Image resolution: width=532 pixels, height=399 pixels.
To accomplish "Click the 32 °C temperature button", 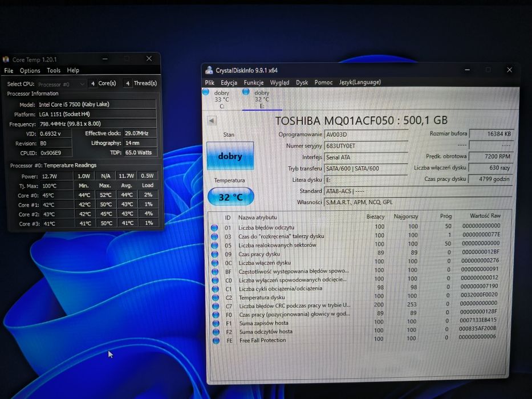I will (230, 197).
